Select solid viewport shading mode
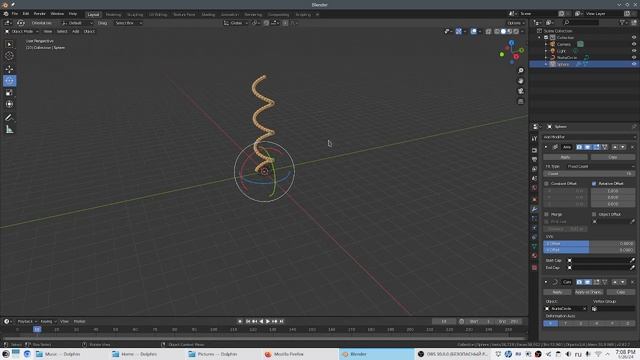Image resolution: width=640 pixels, height=360 pixels. click(503, 31)
